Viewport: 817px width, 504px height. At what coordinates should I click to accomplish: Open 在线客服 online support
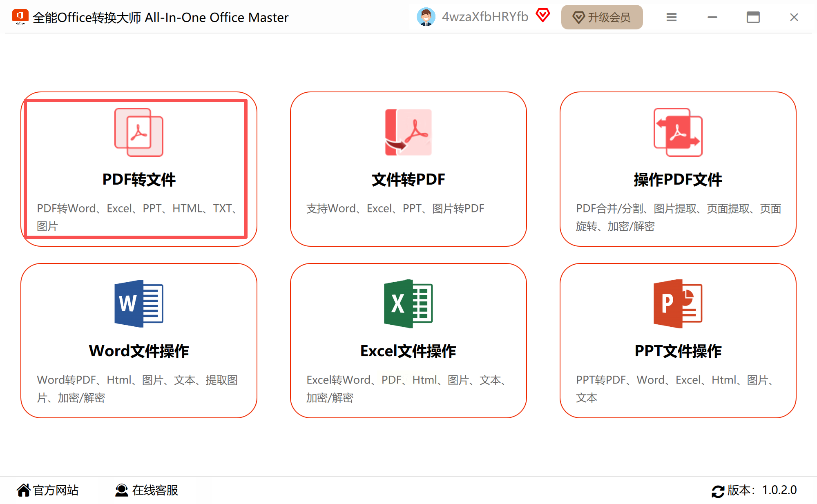click(147, 490)
